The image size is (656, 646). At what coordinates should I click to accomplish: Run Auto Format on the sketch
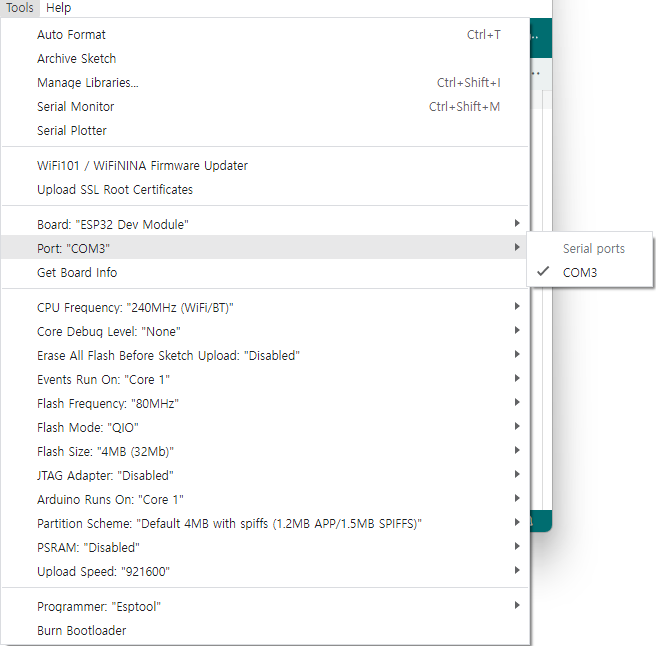(265, 35)
